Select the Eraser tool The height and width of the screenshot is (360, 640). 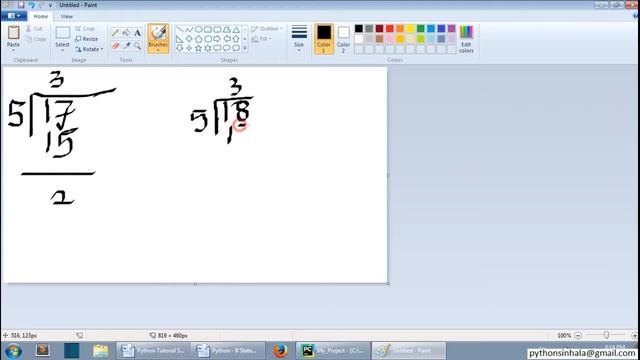(x=116, y=46)
